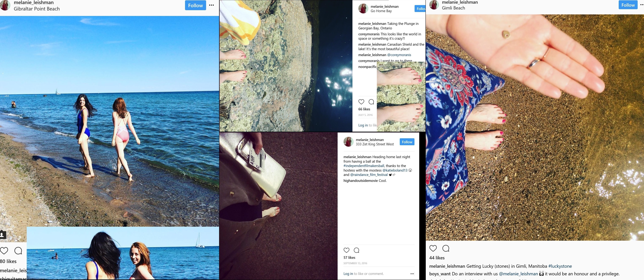Click the #luckystone hashtag
The height and width of the screenshot is (280, 644).
(560, 266)
